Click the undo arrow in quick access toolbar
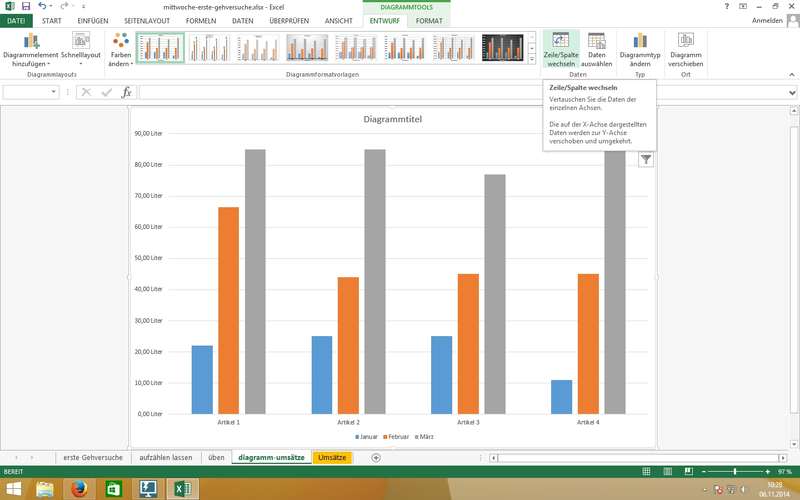 (42, 6)
